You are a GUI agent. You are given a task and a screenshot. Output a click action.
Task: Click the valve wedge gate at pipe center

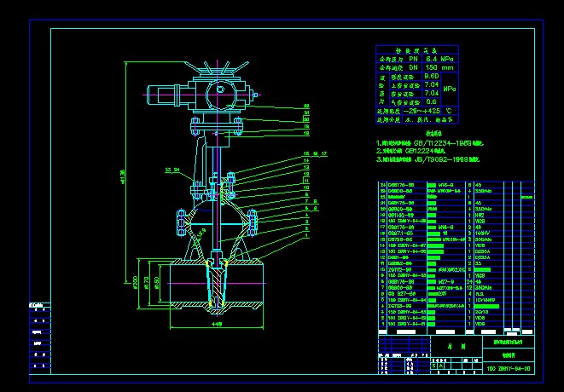[x=219, y=285]
